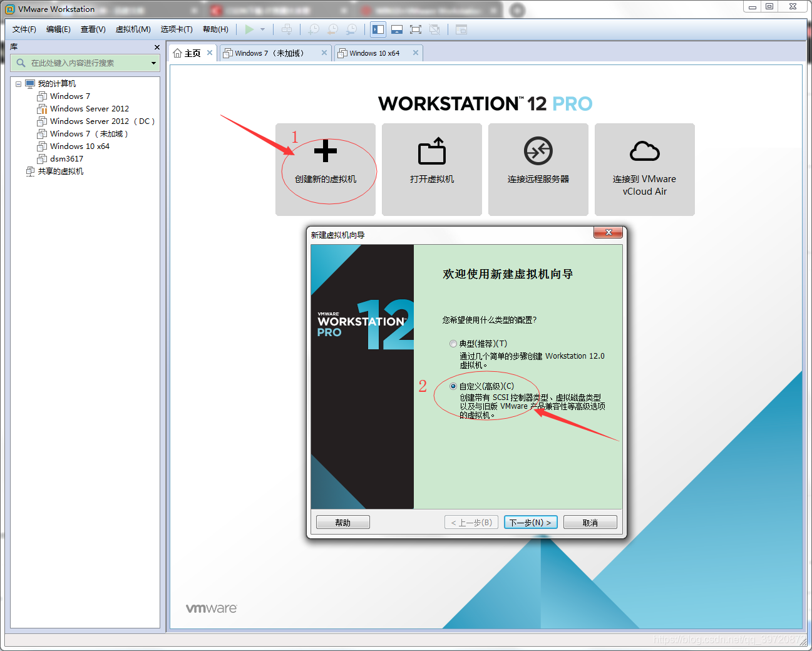
Task: Click the green power on play icon
Action: point(249,29)
